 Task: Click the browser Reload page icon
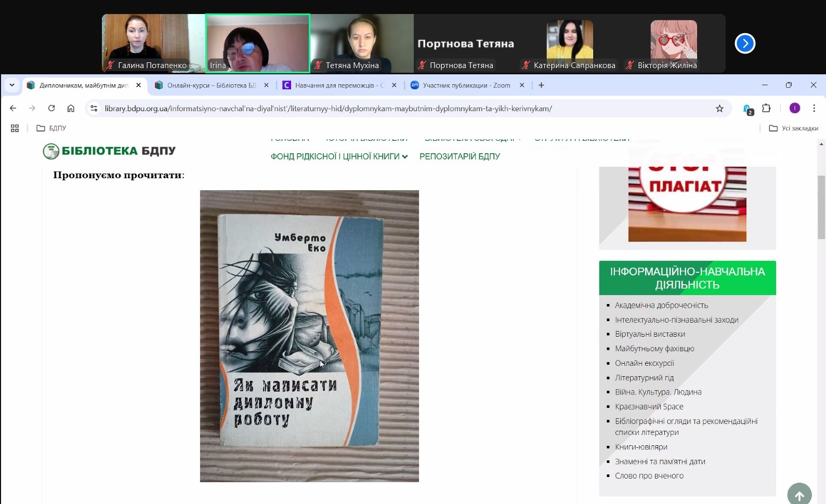click(x=51, y=108)
